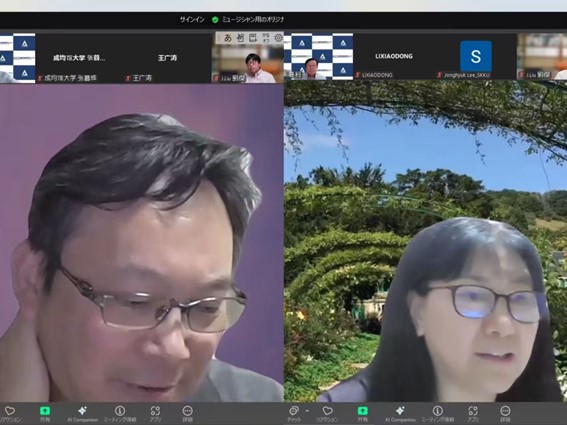This screenshot has width=567, height=425.
Task: Switch IME input mode with あ button
Action: click(x=227, y=38)
